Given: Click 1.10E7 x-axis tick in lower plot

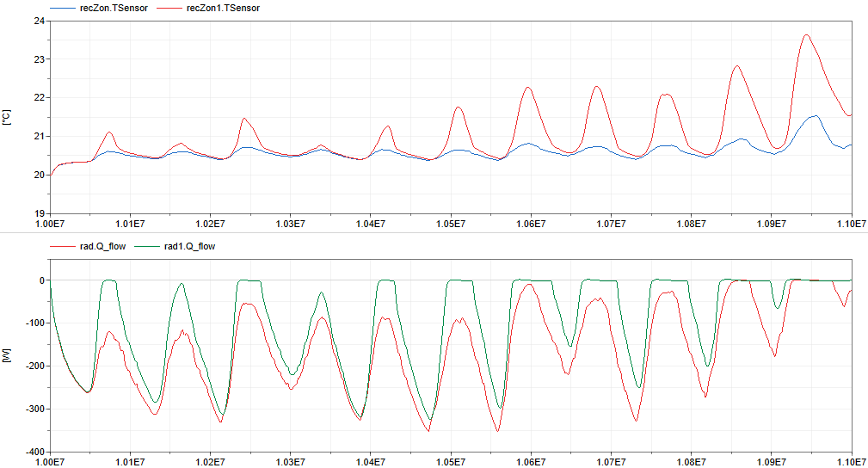Looking at the screenshot, I should pyautogui.click(x=850, y=462).
